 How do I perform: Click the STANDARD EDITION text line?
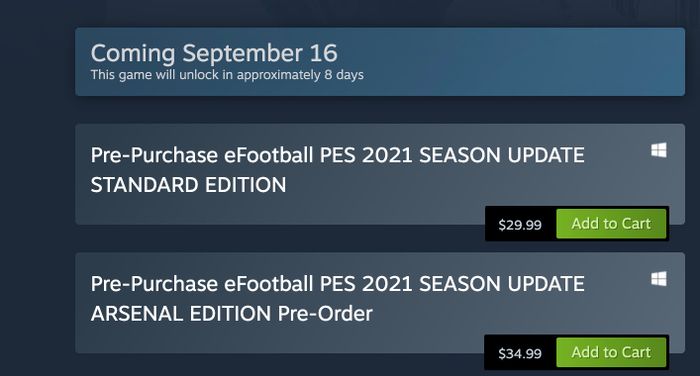tap(188, 185)
